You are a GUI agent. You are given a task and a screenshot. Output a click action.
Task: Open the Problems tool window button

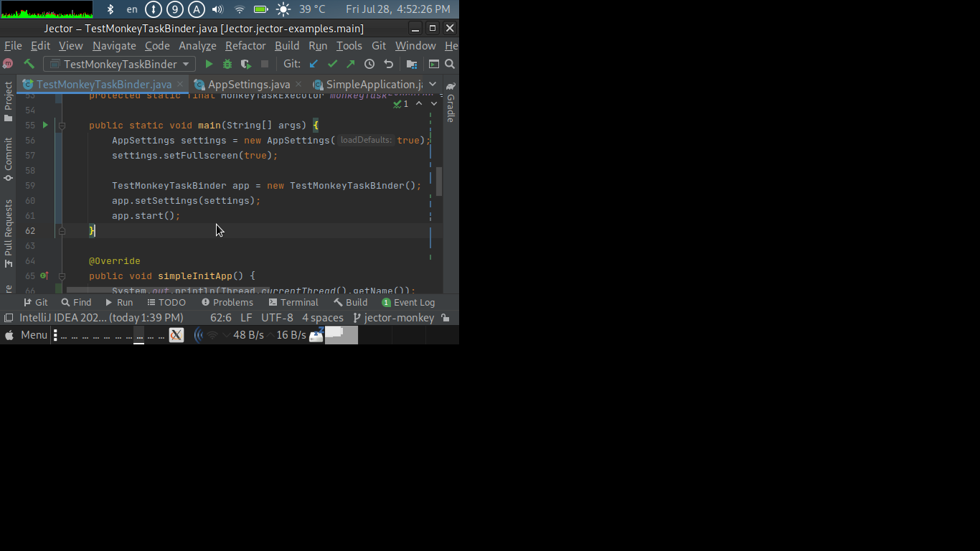227,302
